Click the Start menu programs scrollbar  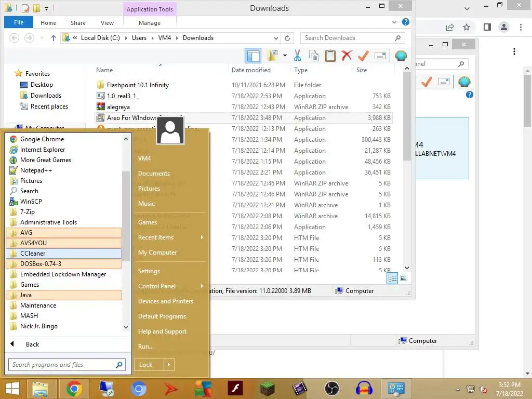pos(126,216)
